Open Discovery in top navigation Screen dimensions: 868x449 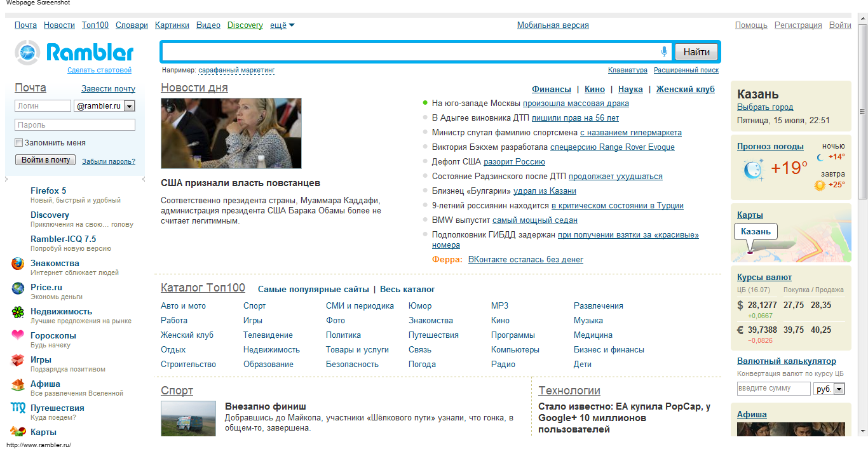(x=245, y=25)
